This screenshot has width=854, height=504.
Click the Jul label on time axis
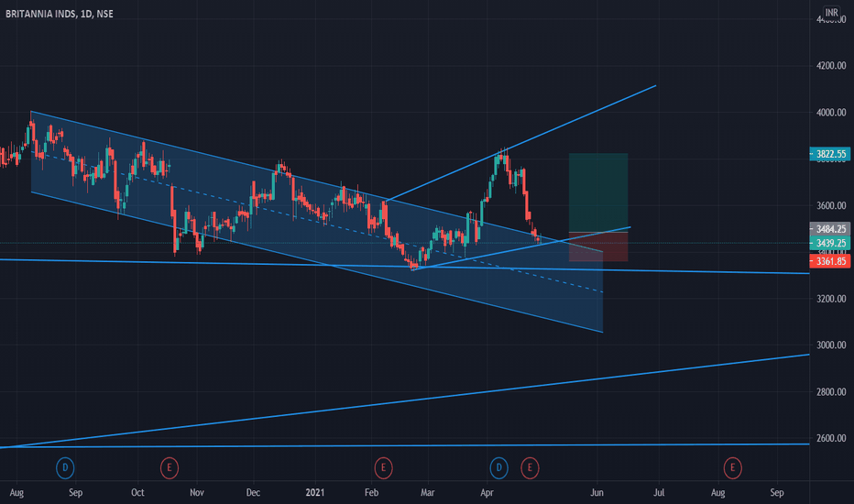point(659,493)
